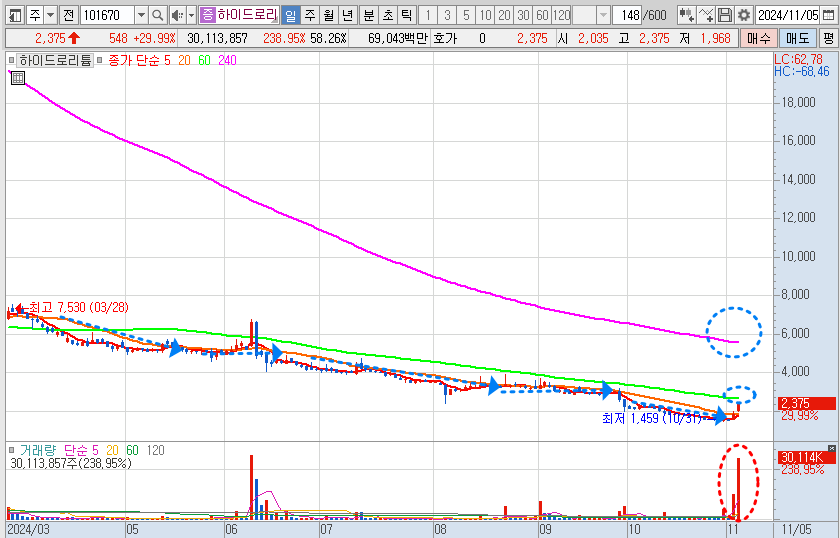Image resolution: width=840 pixels, height=538 pixels.
Task: Click the green 60-day moving average legend
Action: point(205,60)
